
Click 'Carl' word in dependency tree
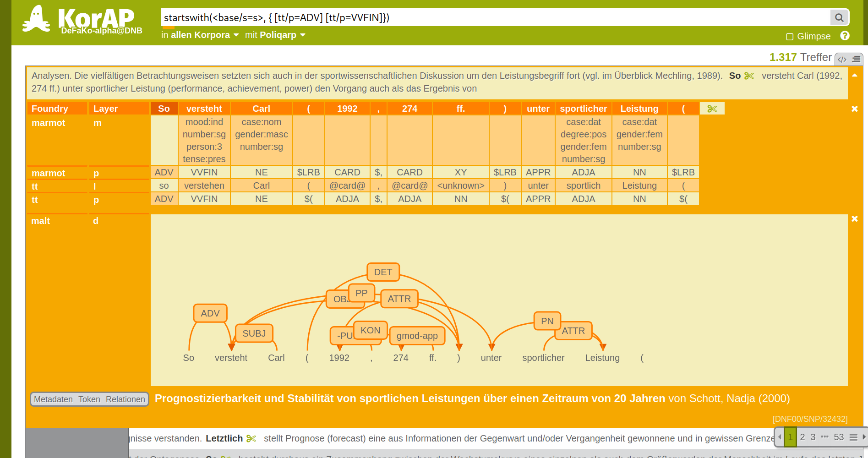point(276,358)
